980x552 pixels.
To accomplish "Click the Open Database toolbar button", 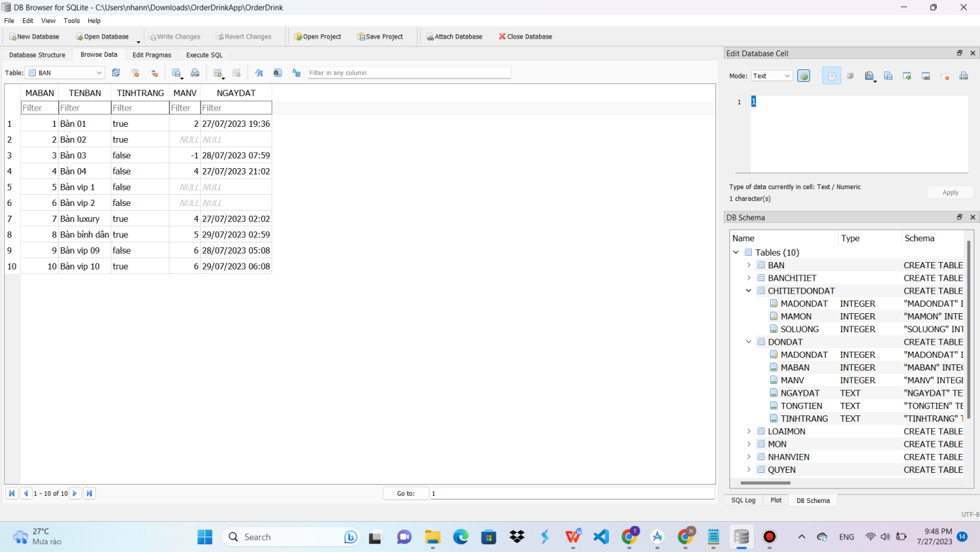I will [102, 36].
